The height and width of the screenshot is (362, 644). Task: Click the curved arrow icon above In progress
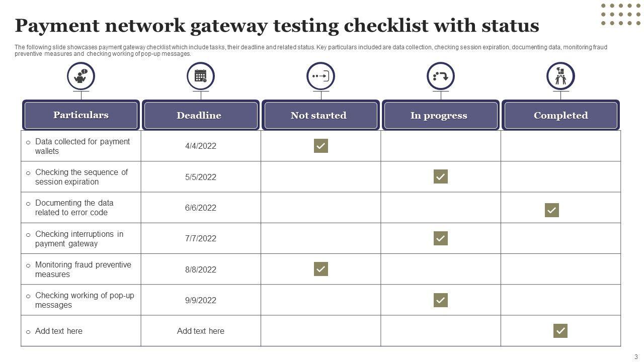(x=441, y=76)
